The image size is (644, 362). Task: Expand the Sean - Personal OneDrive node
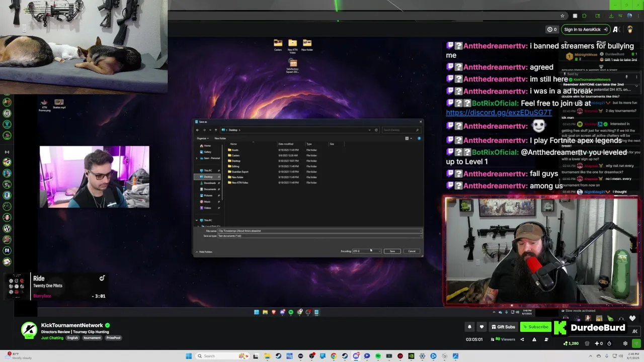196,158
